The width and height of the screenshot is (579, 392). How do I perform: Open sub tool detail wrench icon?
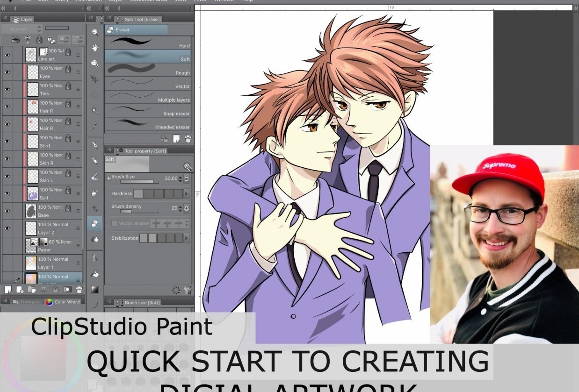[188, 290]
